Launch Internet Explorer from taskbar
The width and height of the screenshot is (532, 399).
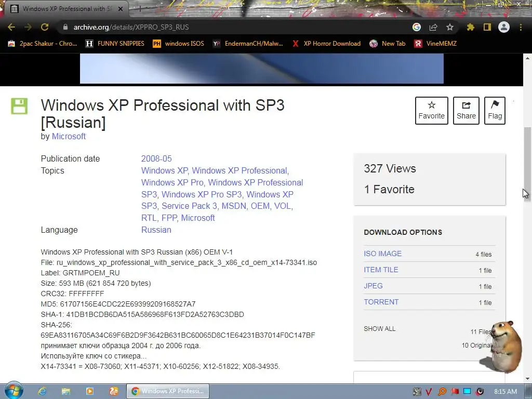42,391
